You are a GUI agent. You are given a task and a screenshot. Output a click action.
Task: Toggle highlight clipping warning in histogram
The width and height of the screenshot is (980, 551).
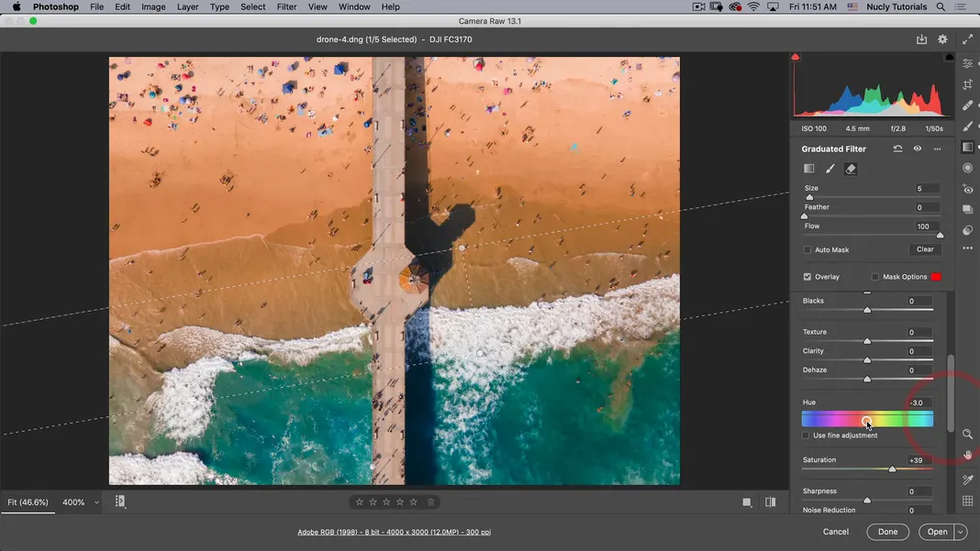(x=949, y=57)
